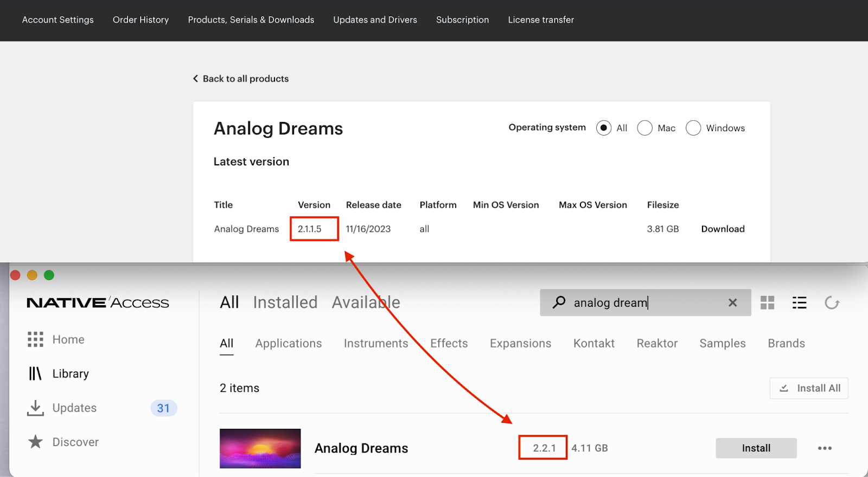The width and height of the screenshot is (868, 477).
Task: Click the green maximize window dot
Action: tap(49, 275)
